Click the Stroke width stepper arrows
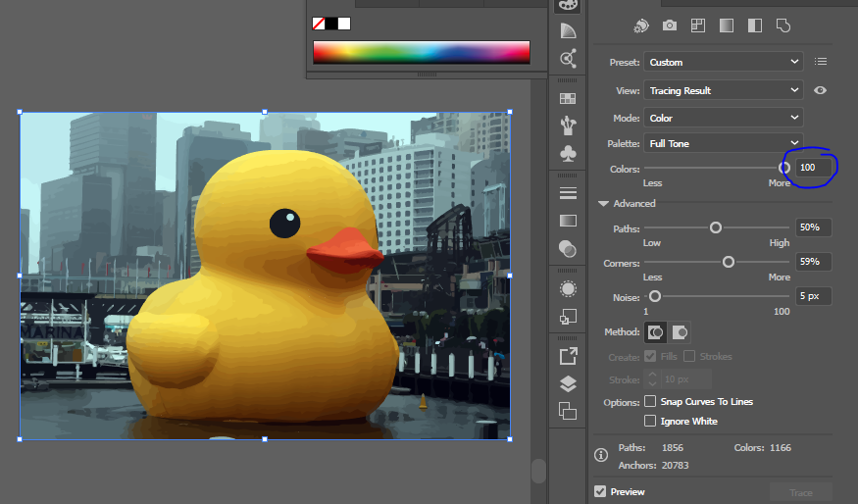This screenshot has height=504, width=858. [x=652, y=379]
